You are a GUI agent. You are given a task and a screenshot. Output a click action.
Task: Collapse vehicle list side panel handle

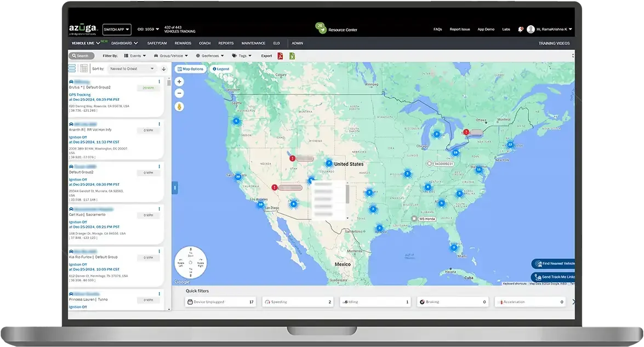pyautogui.click(x=174, y=188)
